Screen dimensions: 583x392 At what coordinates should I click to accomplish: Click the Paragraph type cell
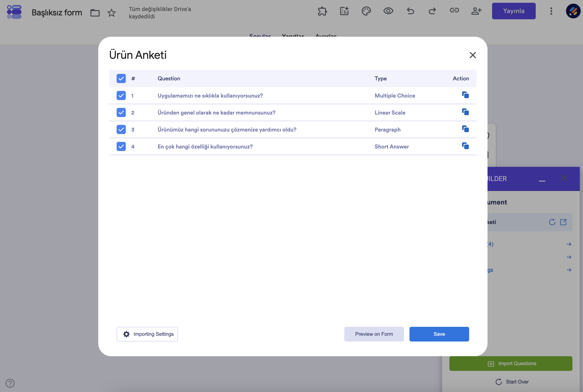pos(387,129)
